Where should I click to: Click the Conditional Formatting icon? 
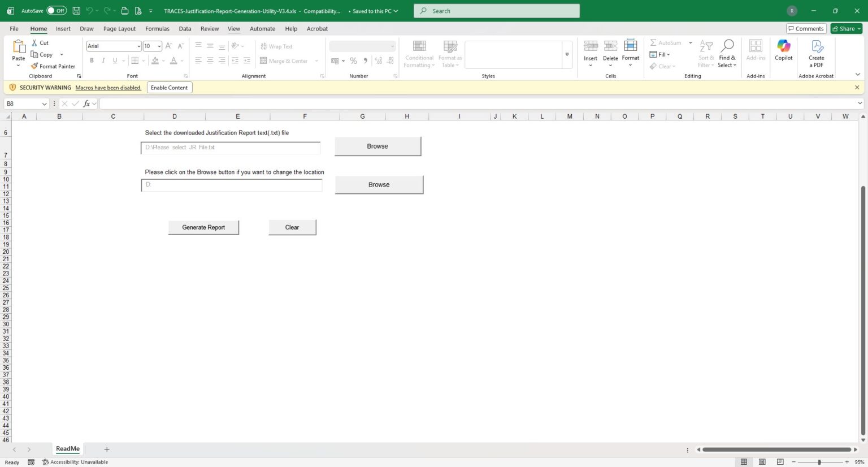click(419, 51)
